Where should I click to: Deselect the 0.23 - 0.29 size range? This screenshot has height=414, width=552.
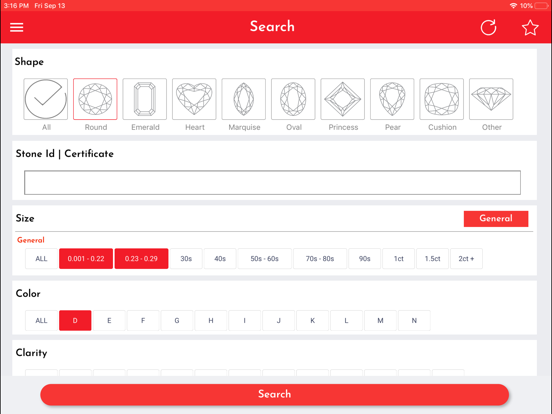(141, 259)
